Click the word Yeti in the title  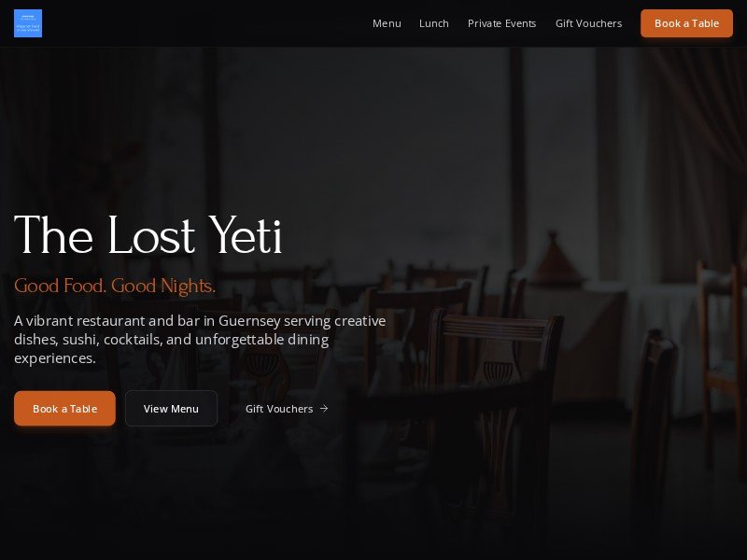coord(246,235)
